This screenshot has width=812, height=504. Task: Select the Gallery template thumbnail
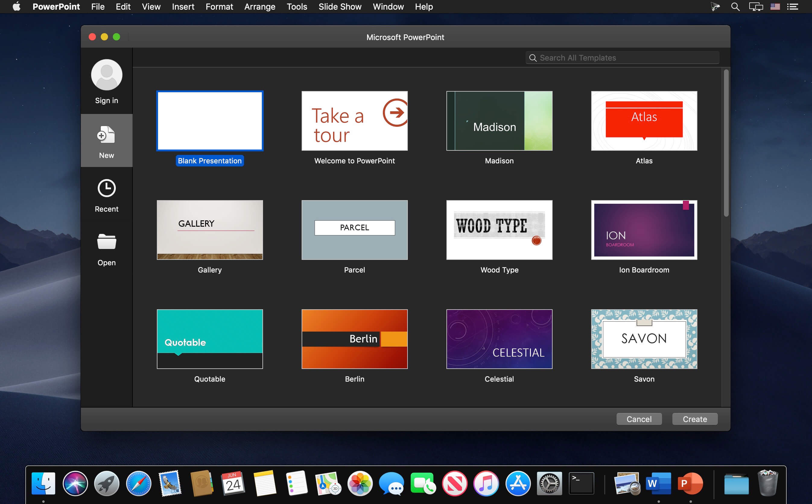click(x=210, y=229)
